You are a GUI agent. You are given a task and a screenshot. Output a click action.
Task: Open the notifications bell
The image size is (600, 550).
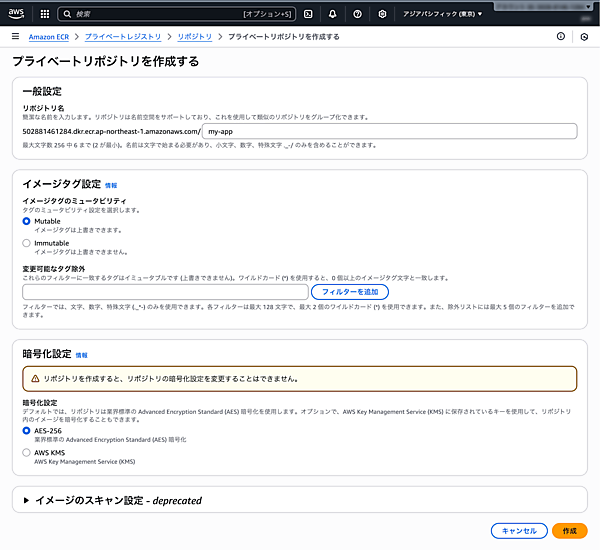click(332, 14)
